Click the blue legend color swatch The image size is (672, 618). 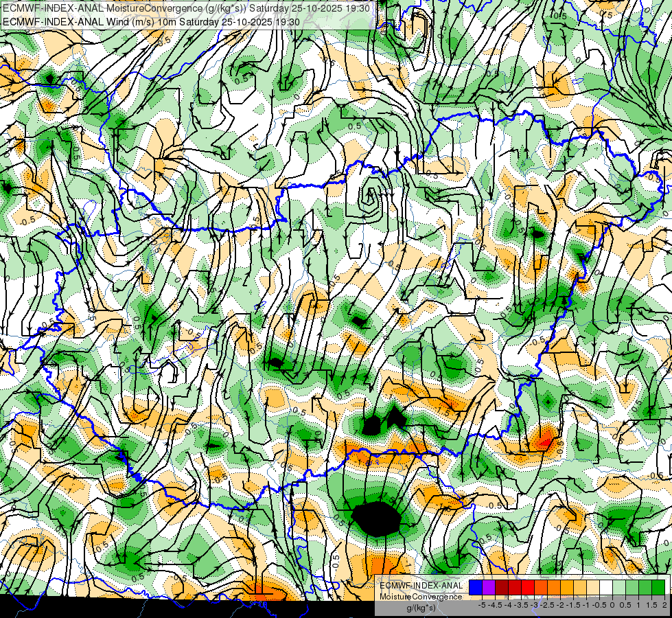(476, 588)
